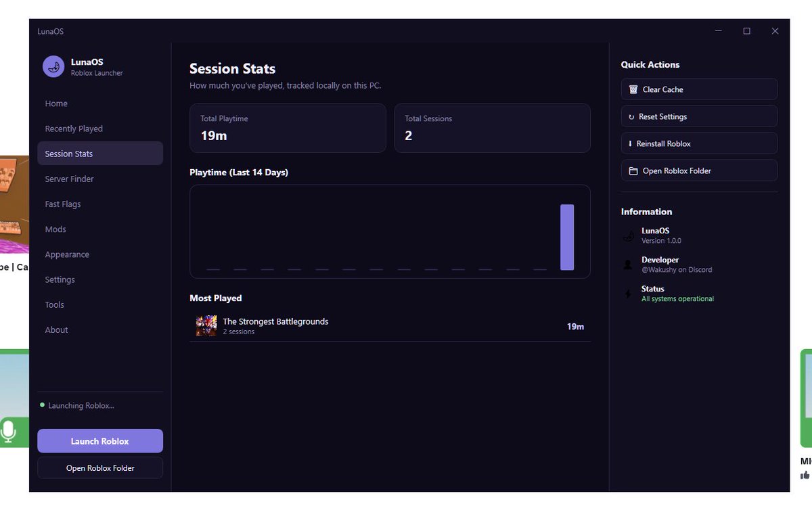Click the reset arrow icon on Reset Settings

coord(631,117)
